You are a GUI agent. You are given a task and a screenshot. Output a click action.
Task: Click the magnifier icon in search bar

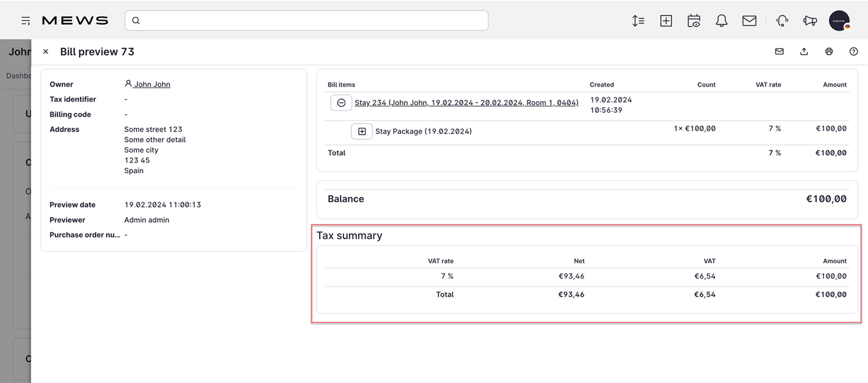click(x=136, y=21)
